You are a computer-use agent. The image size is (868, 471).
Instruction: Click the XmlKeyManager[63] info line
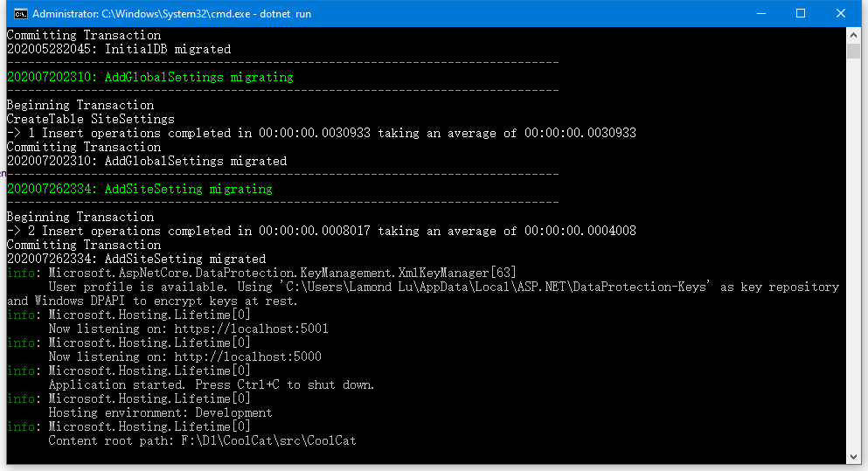pyautogui.click(x=261, y=273)
